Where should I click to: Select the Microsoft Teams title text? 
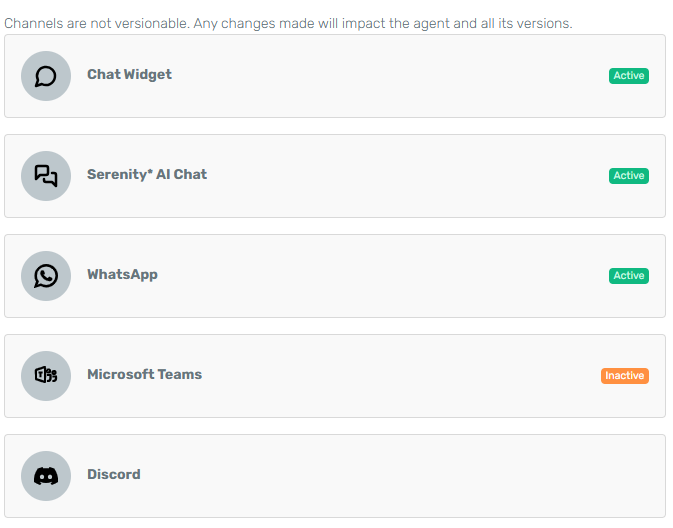[144, 374]
